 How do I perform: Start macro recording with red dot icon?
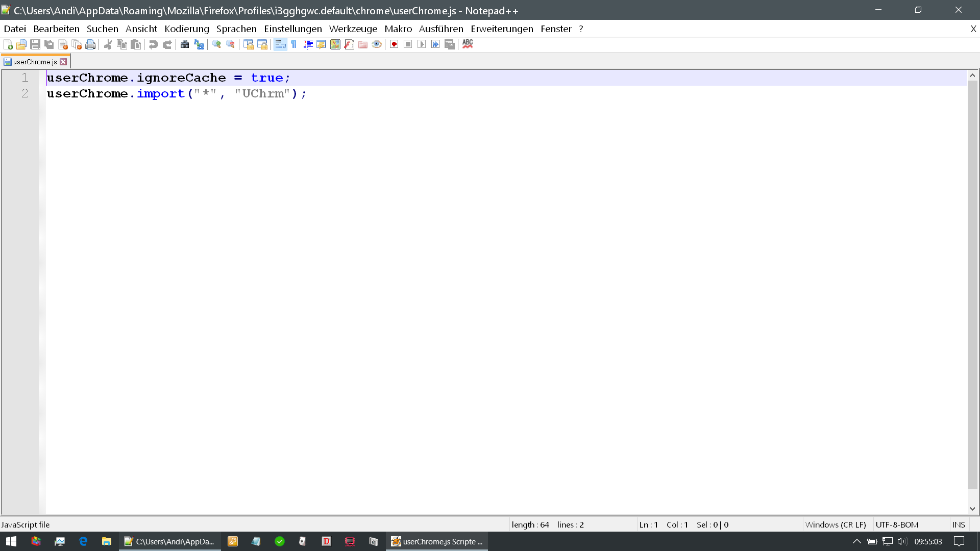pos(394,44)
